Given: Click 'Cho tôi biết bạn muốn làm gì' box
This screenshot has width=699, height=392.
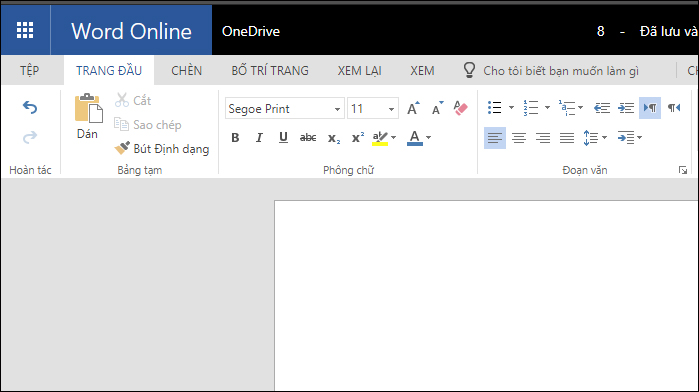Looking at the screenshot, I should coord(561,70).
